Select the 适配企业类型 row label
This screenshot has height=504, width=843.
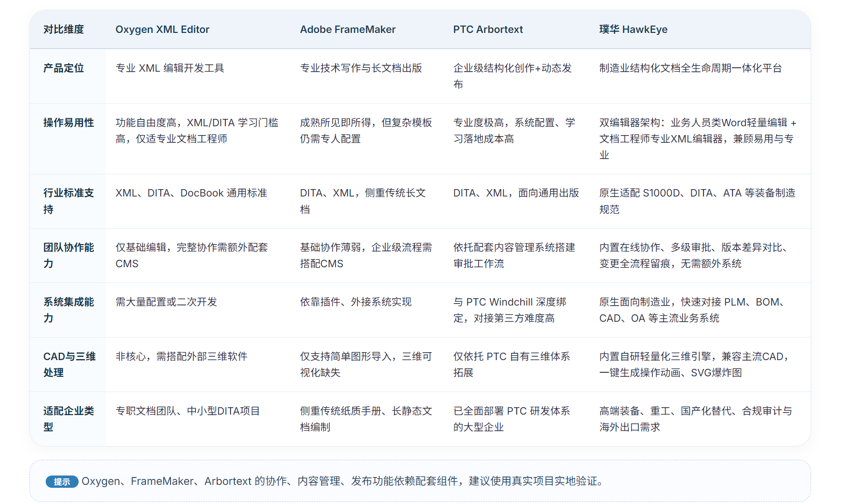pos(69,419)
